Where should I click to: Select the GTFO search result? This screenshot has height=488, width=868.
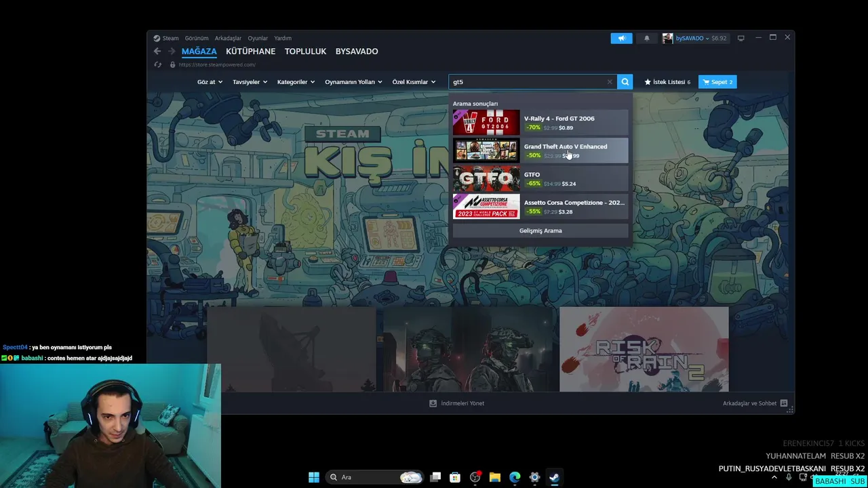(x=540, y=179)
